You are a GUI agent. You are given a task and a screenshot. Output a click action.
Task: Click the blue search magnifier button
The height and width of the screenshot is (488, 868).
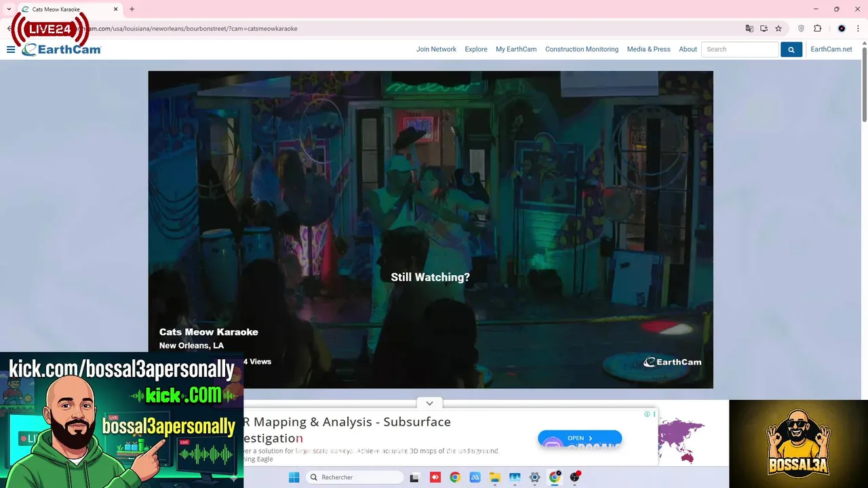791,49
